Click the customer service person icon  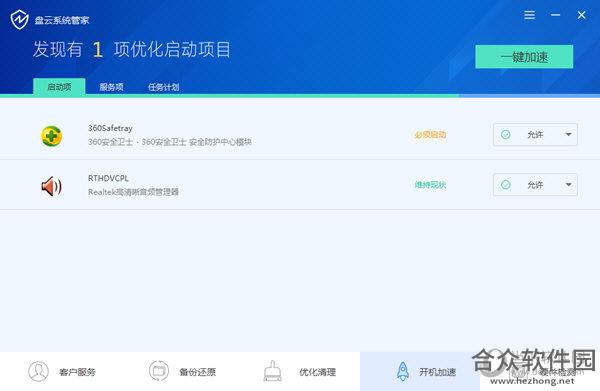coord(38,371)
